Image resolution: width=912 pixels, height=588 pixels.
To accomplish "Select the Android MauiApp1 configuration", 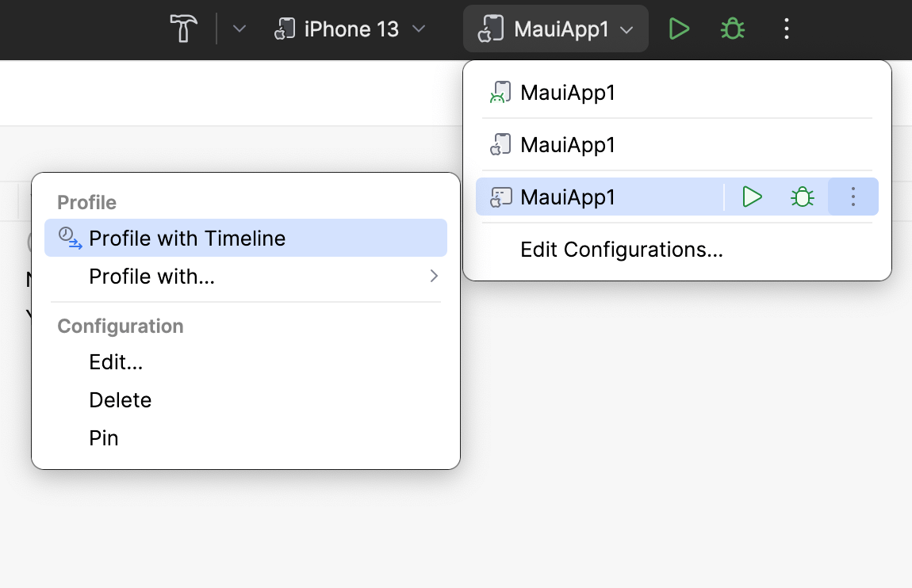I will [567, 94].
